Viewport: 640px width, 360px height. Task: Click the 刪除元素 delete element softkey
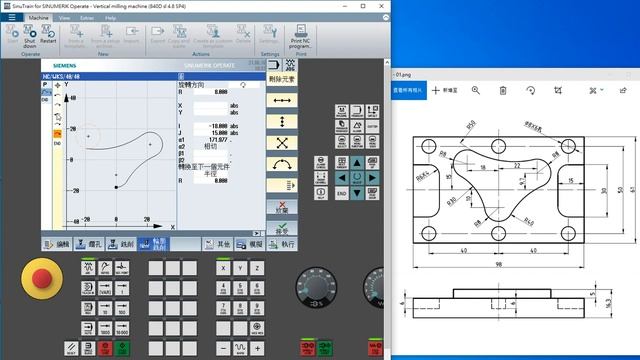coord(282,79)
